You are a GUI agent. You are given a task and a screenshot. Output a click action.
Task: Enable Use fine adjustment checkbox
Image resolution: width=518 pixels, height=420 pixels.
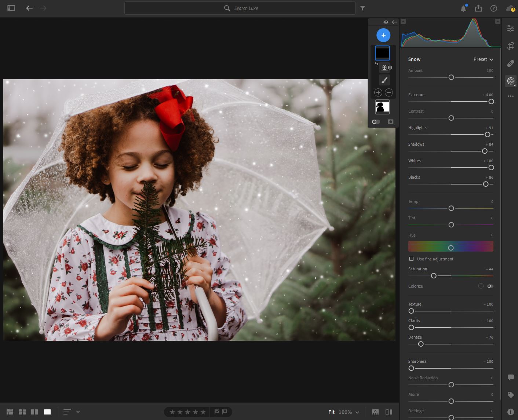coord(411,259)
